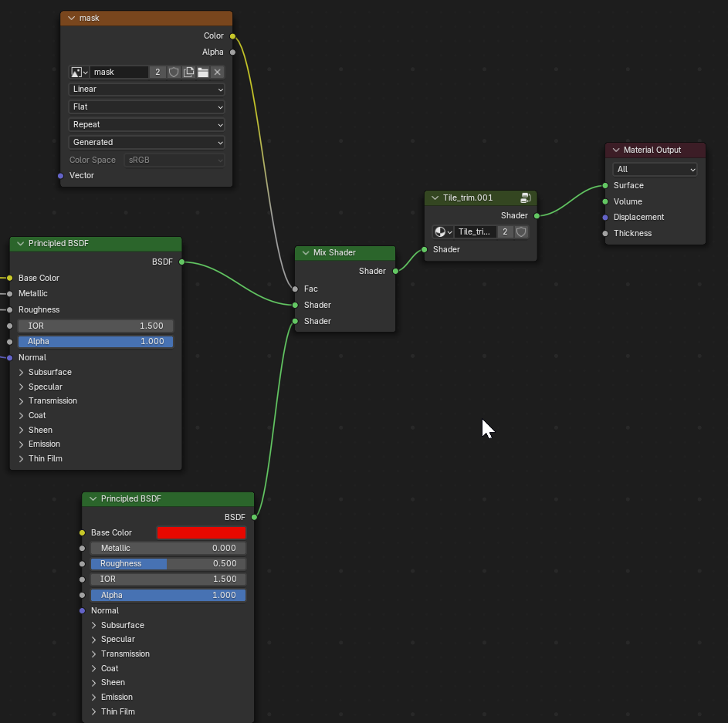Collapse the lower Principled BSDF node
This screenshot has height=723, width=728.
[93, 499]
